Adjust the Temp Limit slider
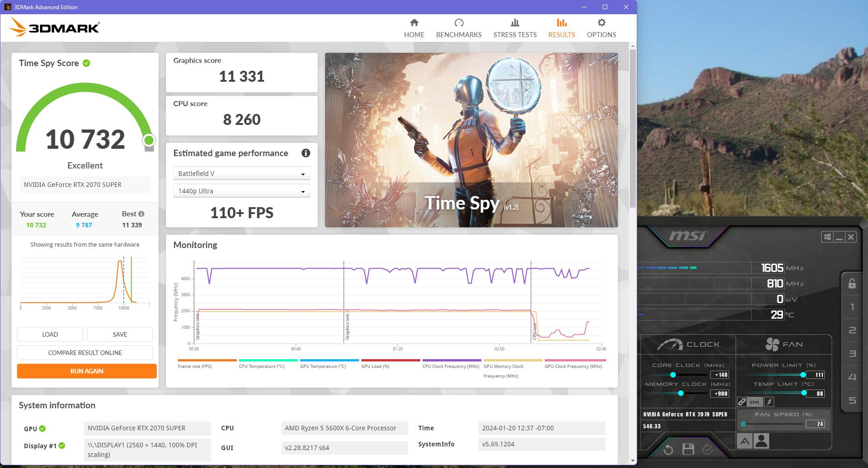The width and height of the screenshot is (868, 468). [x=804, y=393]
